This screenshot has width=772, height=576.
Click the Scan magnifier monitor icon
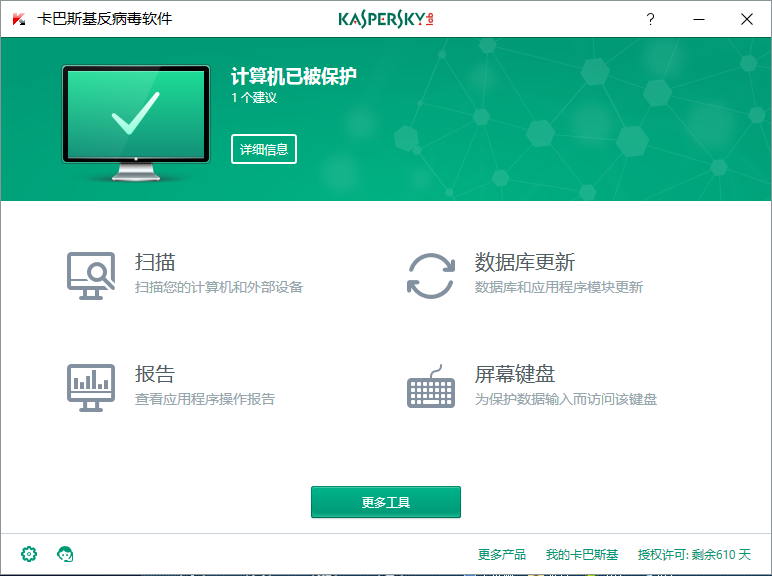(x=91, y=275)
